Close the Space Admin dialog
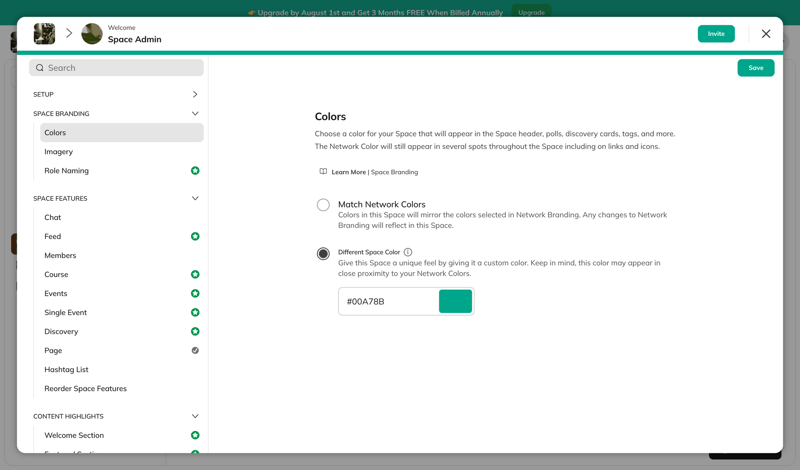 [x=766, y=34]
